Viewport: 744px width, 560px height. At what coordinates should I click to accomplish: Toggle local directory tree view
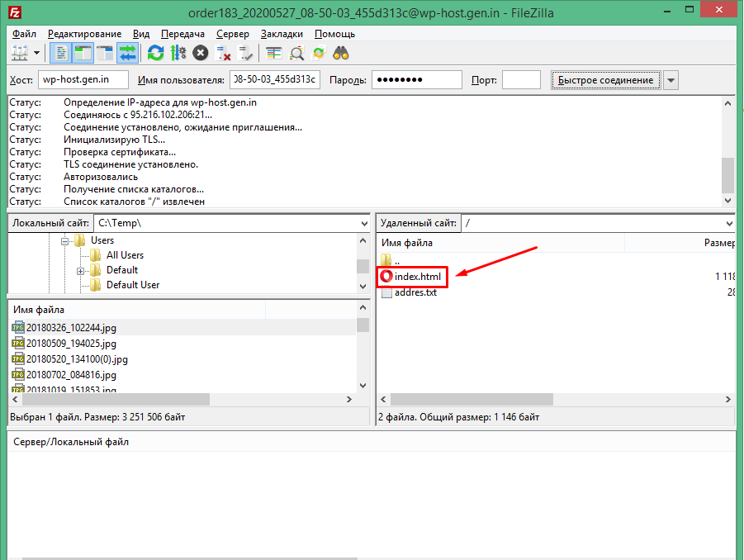coord(83,54)
